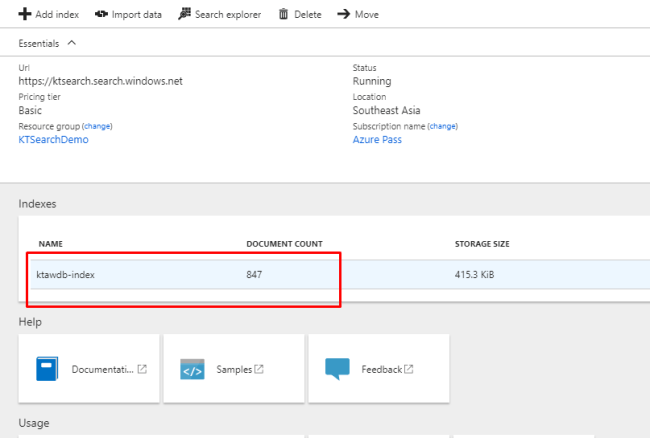This screenshot has width=650, height=438.
Task: Open the Samples code icon tile
Action: (193, 369)
